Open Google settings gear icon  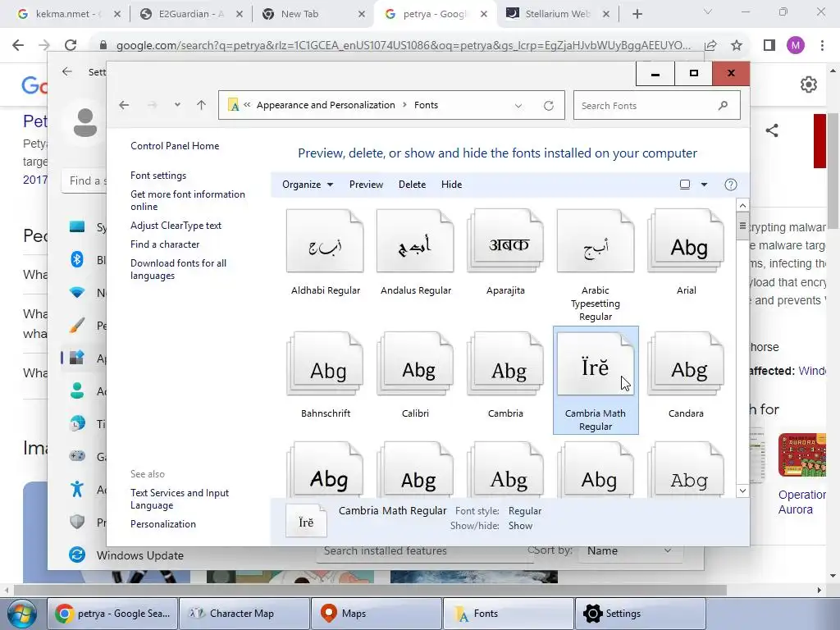click(808, 84)
